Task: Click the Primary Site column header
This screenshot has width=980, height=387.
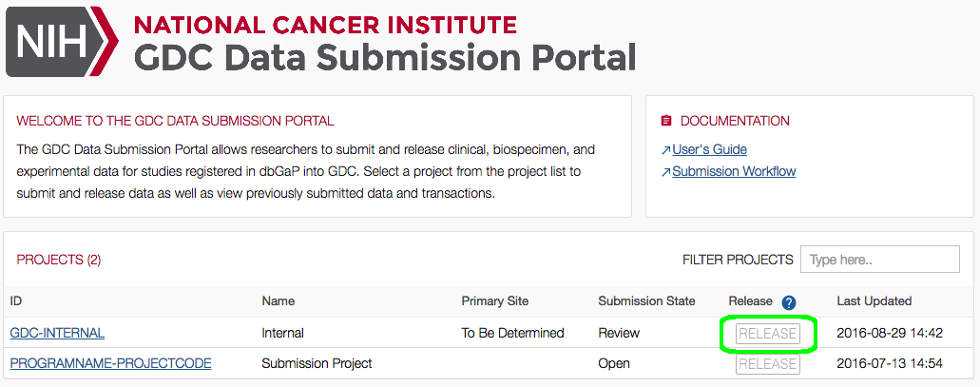Action: pyautogui.click(x=494, y=301)
